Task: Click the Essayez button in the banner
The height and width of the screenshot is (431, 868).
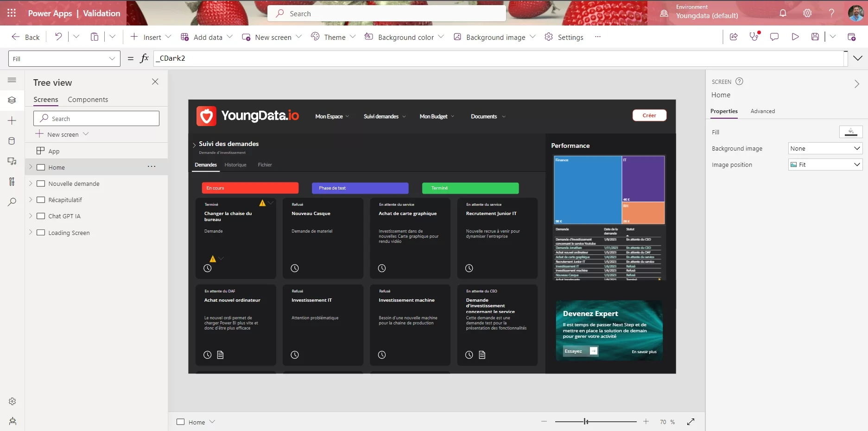Action: click(581, 351)
